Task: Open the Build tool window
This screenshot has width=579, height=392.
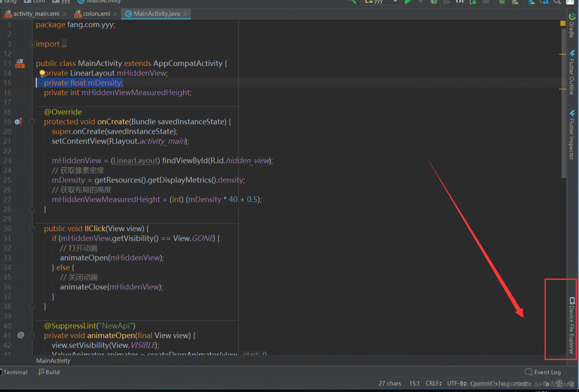Action: tap(48, 372)
